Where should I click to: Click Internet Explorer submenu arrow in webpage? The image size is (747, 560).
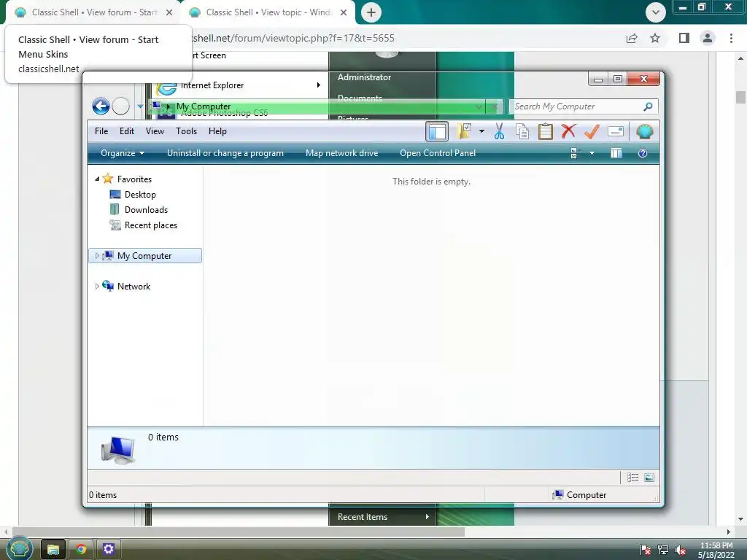click(x=319, y=85)
